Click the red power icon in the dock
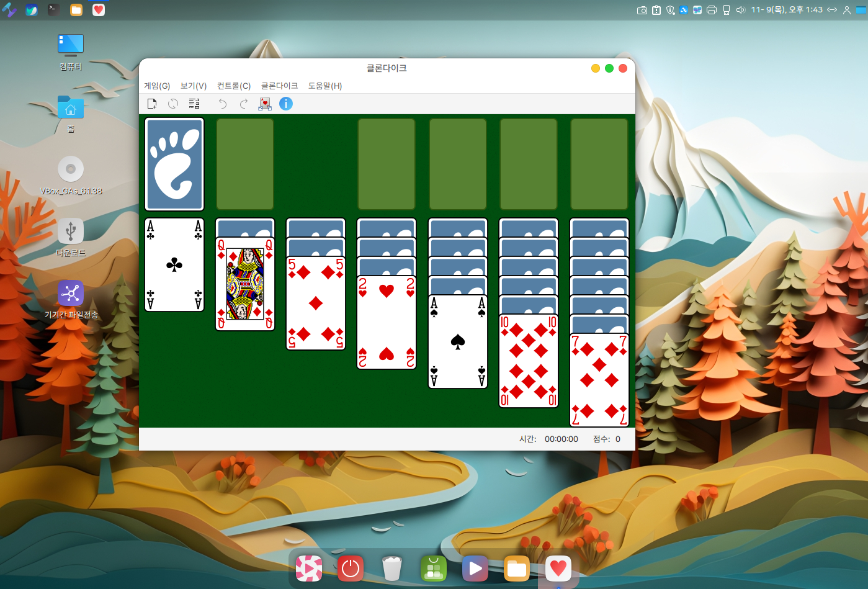868x589 pixels. tap(351, 568)
